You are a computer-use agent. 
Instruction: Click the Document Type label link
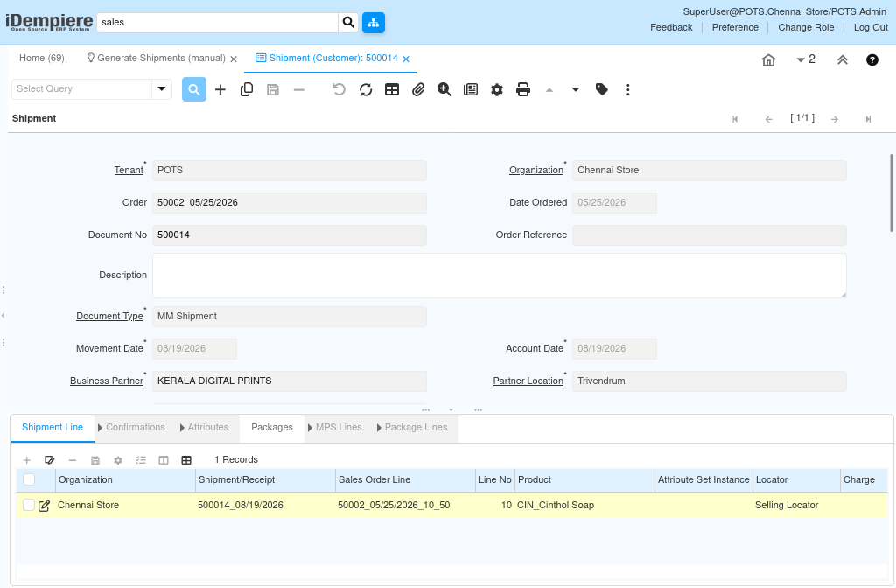point(109,317)
